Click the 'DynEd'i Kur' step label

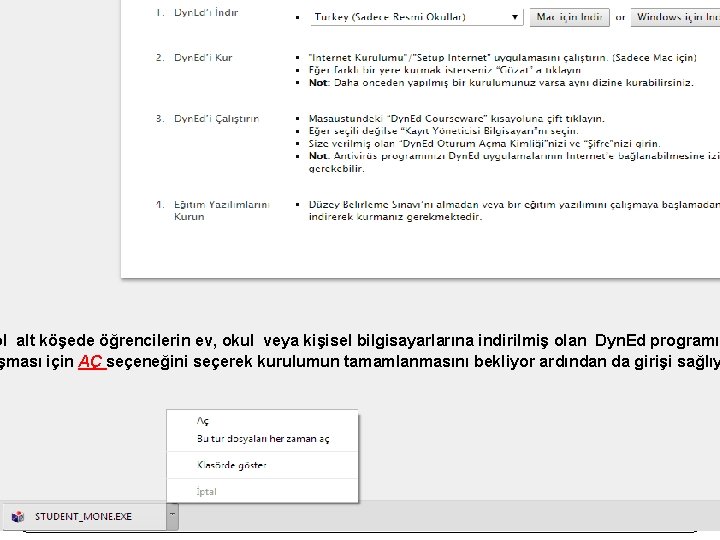(x=203, y=58)
